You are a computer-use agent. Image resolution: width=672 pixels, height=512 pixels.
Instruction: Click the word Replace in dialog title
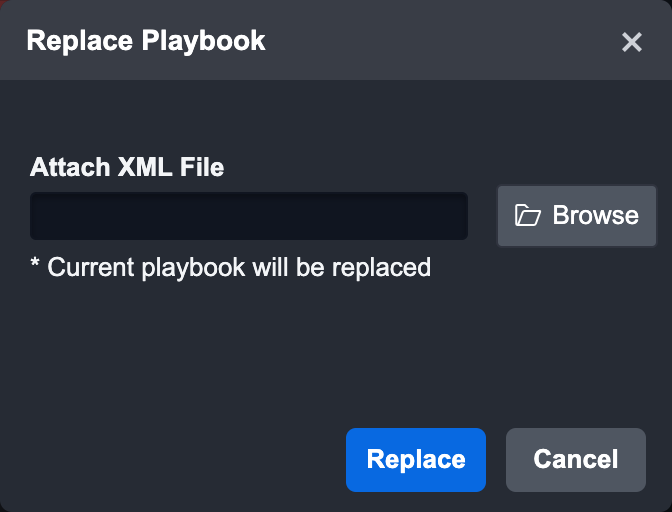click(x=79, y=41)
